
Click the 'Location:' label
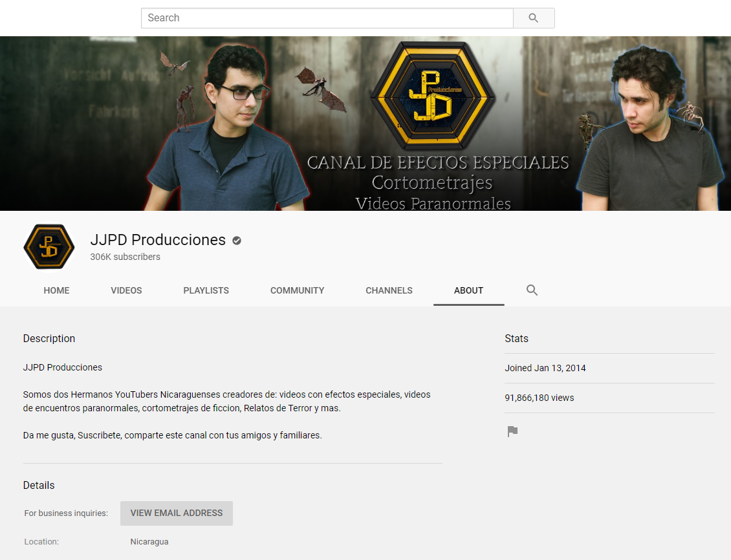41,542
